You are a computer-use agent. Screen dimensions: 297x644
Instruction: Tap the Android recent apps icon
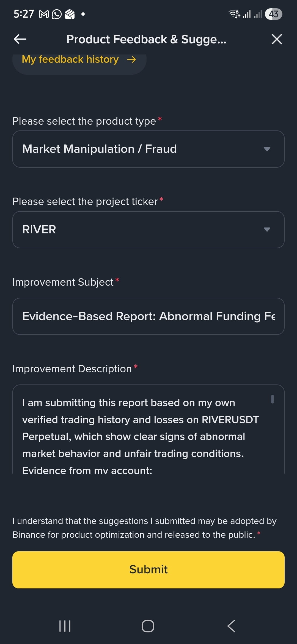click(65, 626)
